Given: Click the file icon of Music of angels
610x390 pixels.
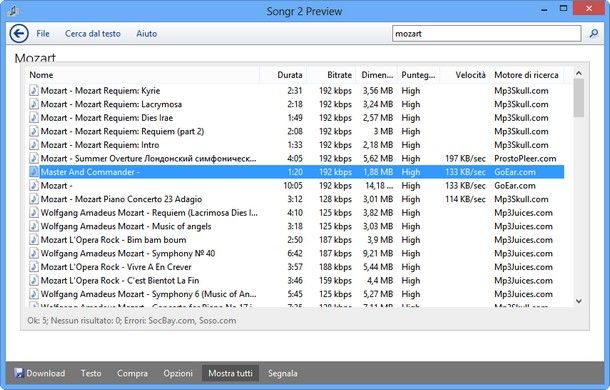Looking at the screenshot, I should pos(34,226).
